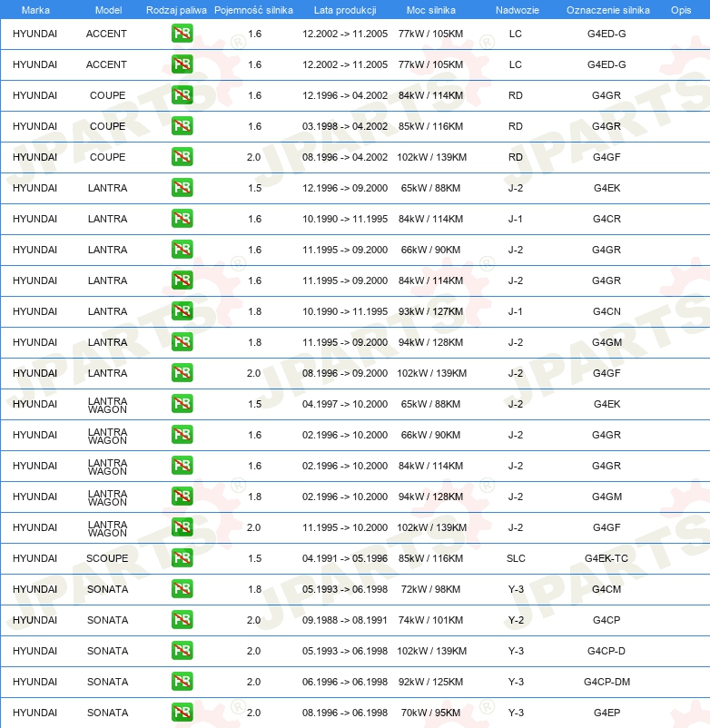Click fuel icon for LANTRA J-2 84kW / 114KM
710x728 pixels.
point(182,280)
